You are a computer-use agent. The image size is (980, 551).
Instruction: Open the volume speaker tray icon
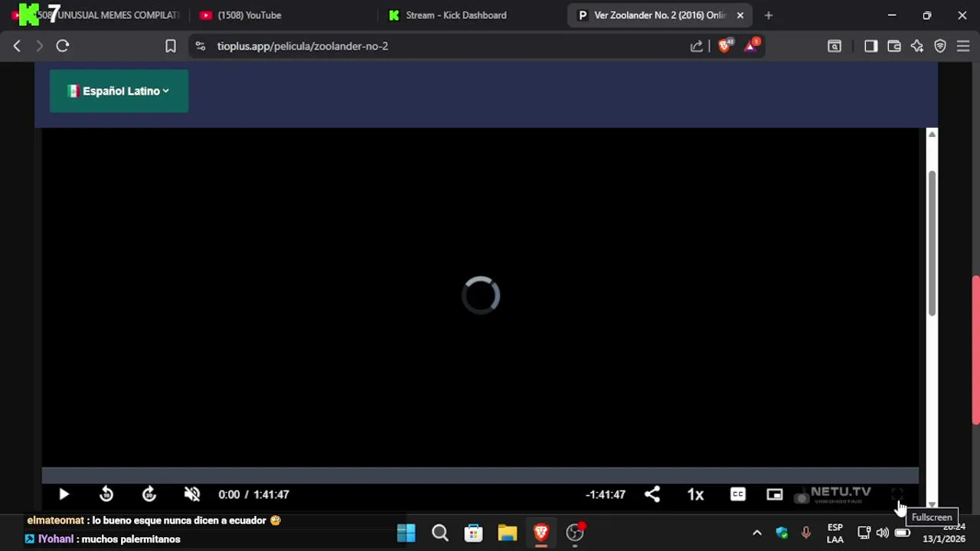coord(883,533)
